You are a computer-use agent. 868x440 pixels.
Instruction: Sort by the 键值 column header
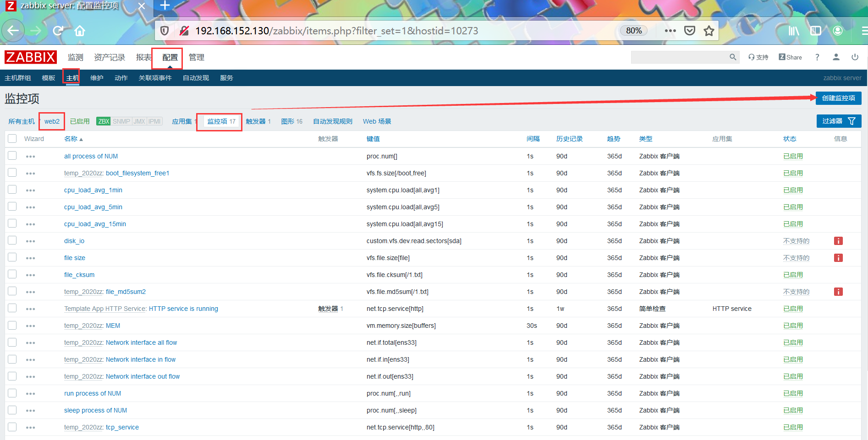click(373, 139)
